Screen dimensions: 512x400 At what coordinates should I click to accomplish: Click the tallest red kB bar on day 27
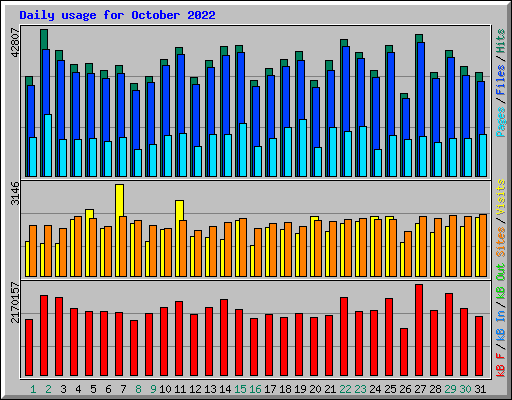click(x=419, y=330)
